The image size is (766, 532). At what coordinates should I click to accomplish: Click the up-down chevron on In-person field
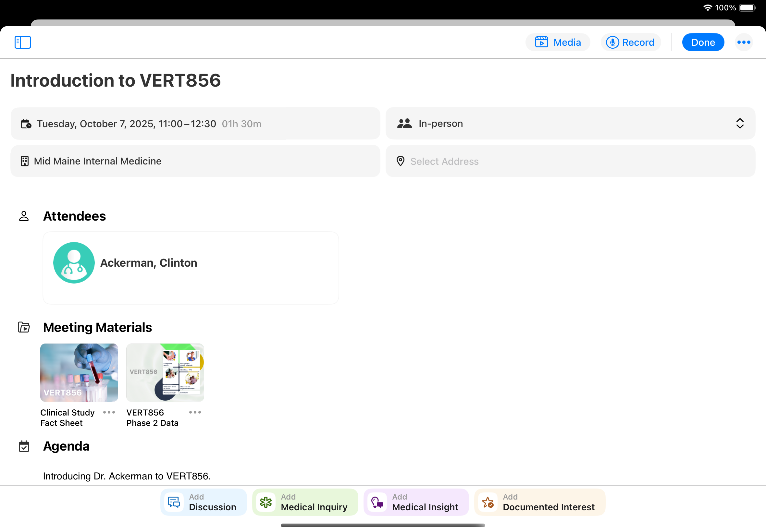point(740,123)
